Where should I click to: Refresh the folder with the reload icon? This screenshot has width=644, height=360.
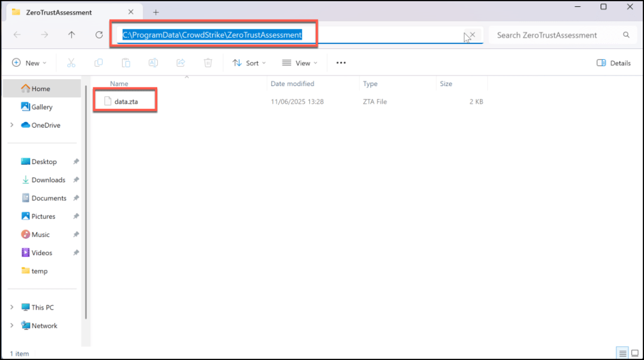coord(99,35)
